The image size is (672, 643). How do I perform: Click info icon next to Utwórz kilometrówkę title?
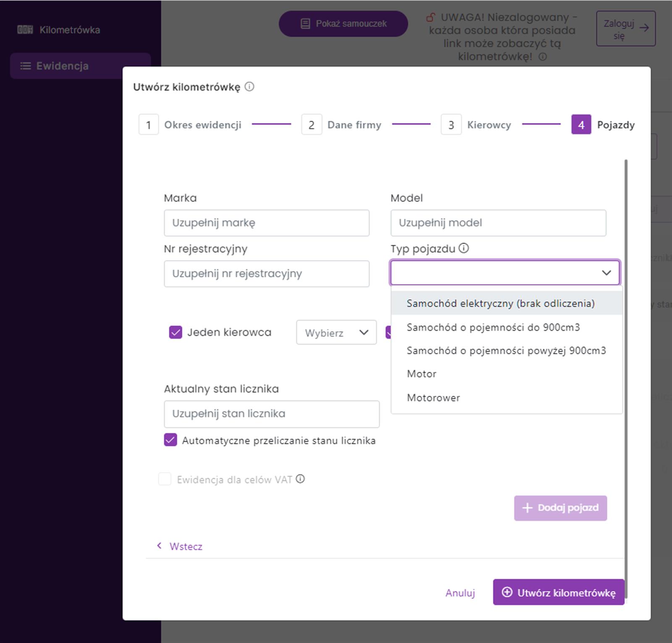click(x=249, y=87)
